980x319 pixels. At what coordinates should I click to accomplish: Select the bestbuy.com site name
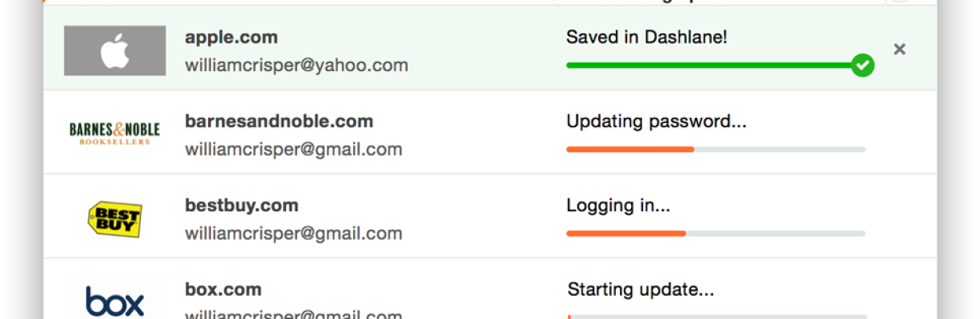coord(241,205)
